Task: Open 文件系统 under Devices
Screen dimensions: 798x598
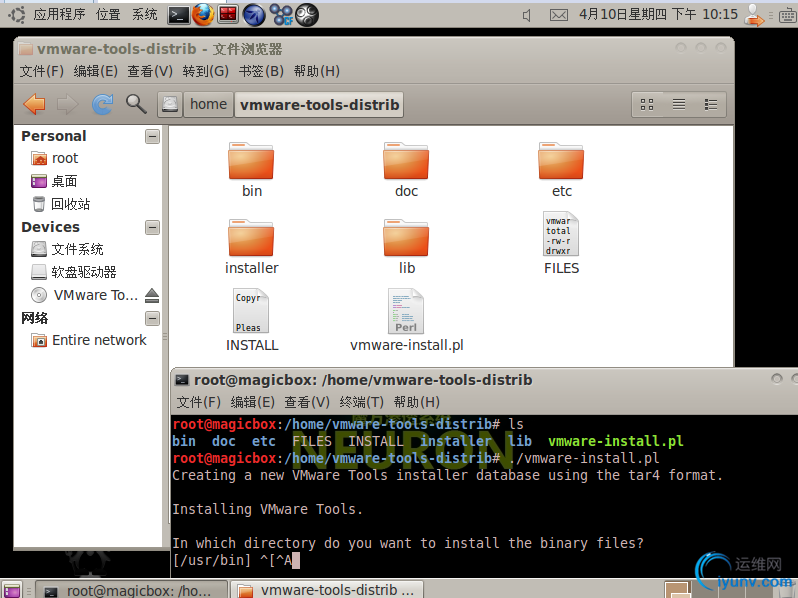Action: pyautogui.click(x=67, y=249)
